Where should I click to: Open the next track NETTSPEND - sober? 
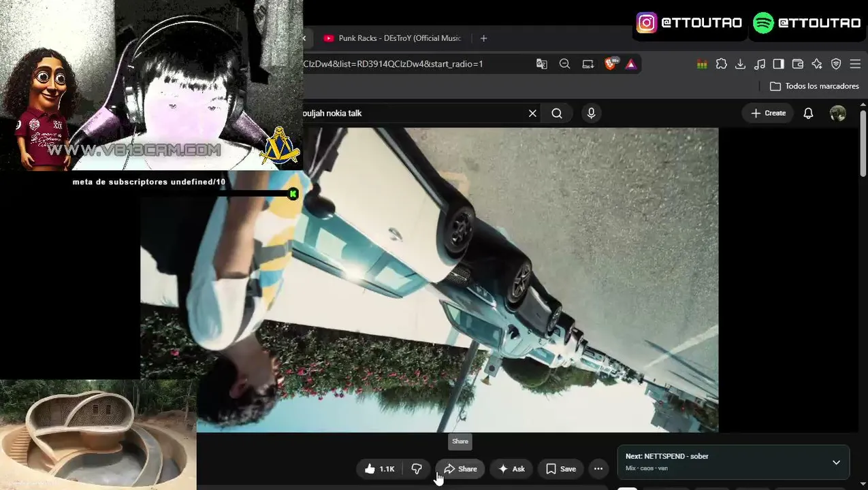pyautogui.click(x=666, y=457)
